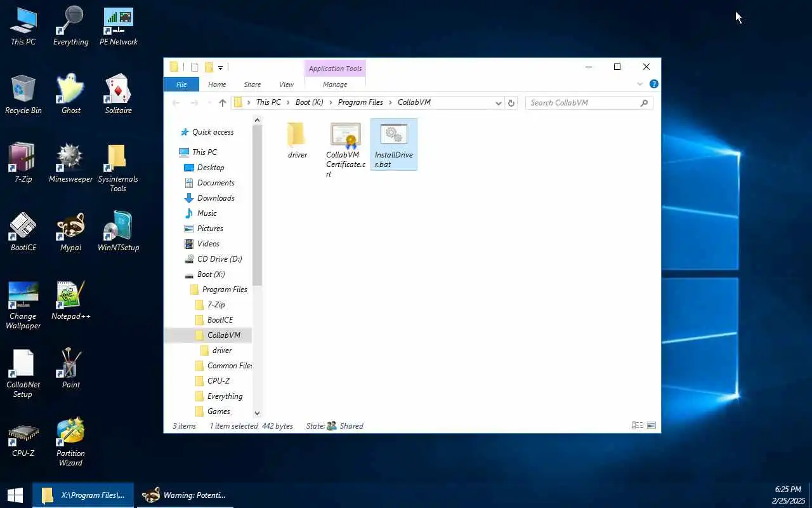Click the properties quick access toolbar icon

pos(194,67)
